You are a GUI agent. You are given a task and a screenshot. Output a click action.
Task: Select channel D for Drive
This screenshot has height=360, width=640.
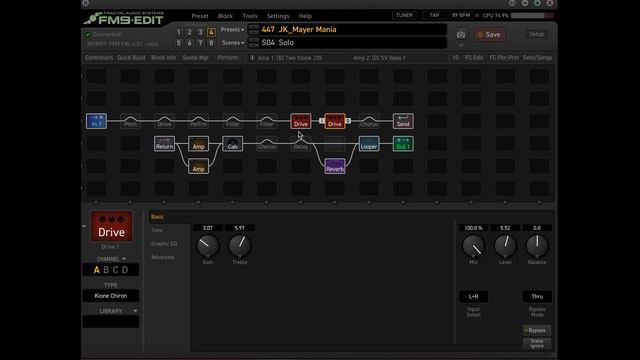tap(125, 270)
